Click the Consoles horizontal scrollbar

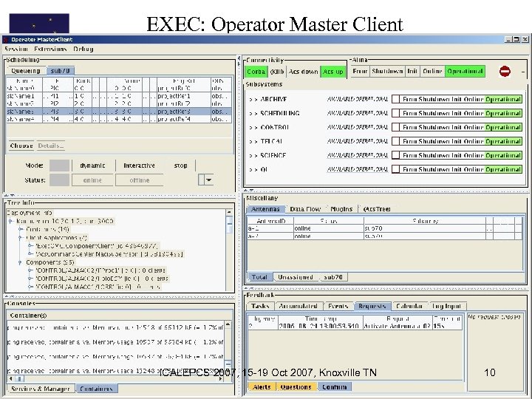(115, 378)
